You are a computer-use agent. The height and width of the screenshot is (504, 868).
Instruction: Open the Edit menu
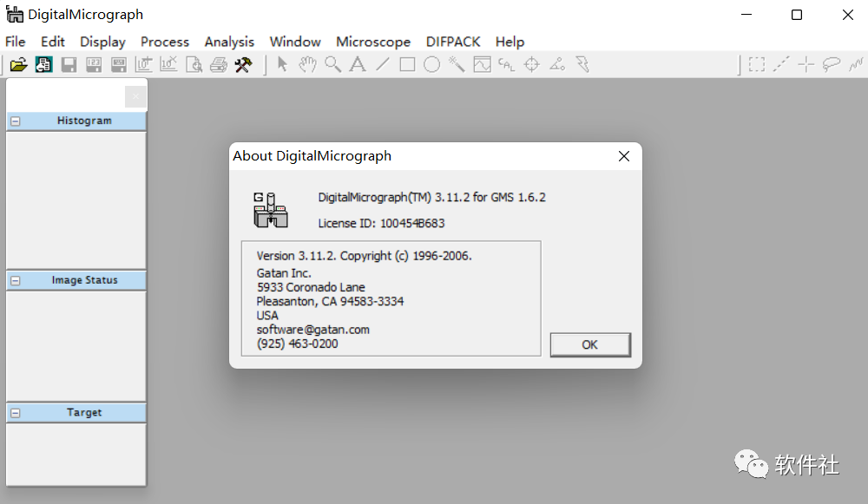(53, 42)
